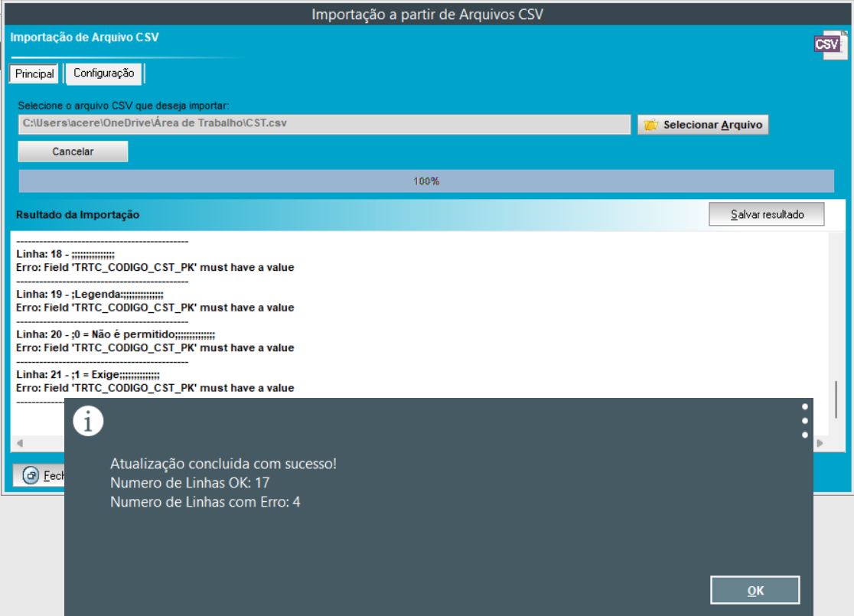Click the folder icon on Selecionar Arquivo
854x616 pixels.
pos(651,125)
